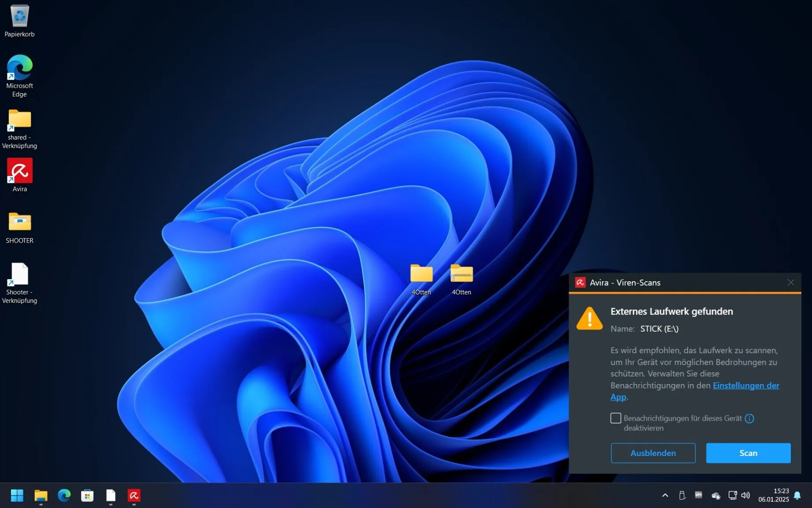Open Microsoft Store from the taskbar
The image size is (812, 508).
(87, 496)
